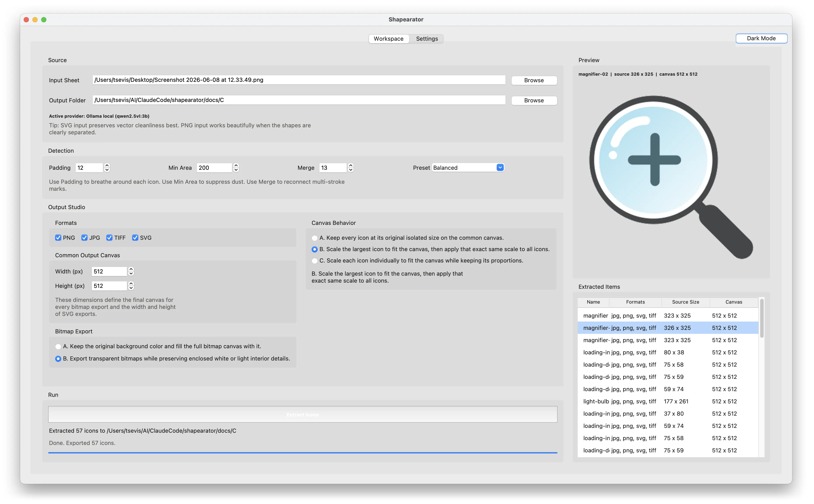Increase Merge using the stepper up arrow
Image resolution: width=814 pixels, height=504 pixels.
[x=351, y=165]
